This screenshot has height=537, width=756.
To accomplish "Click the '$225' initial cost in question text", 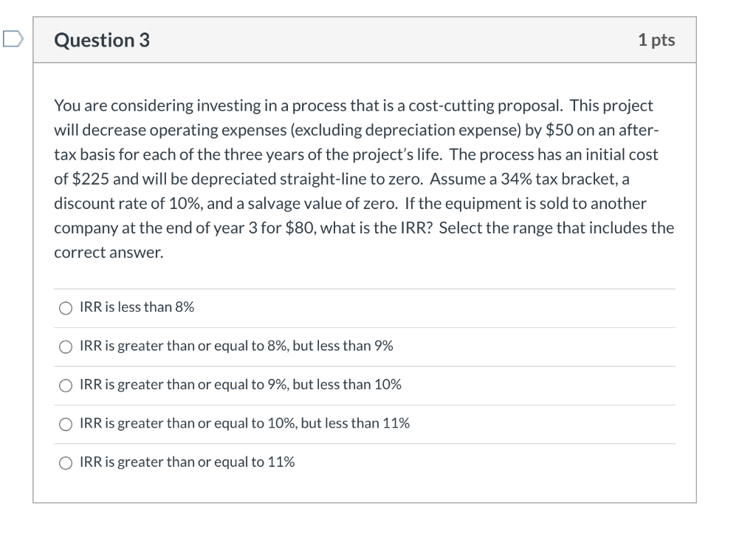I will 89,179.
